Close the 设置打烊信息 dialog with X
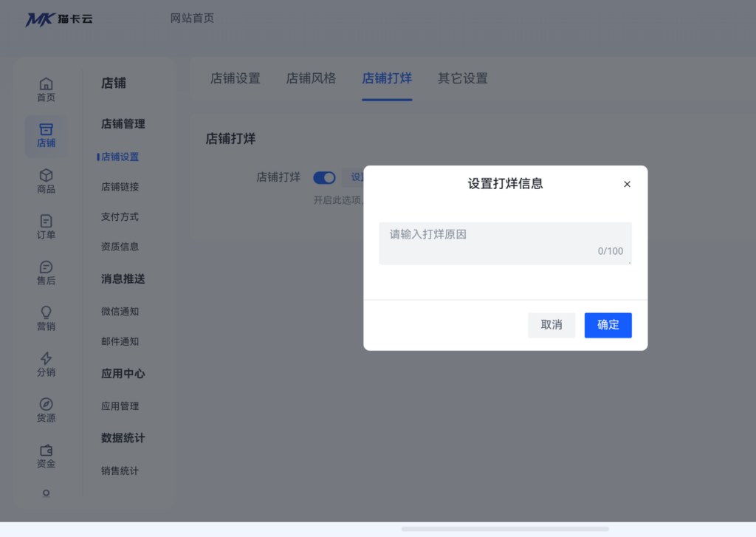 [627, 184]
